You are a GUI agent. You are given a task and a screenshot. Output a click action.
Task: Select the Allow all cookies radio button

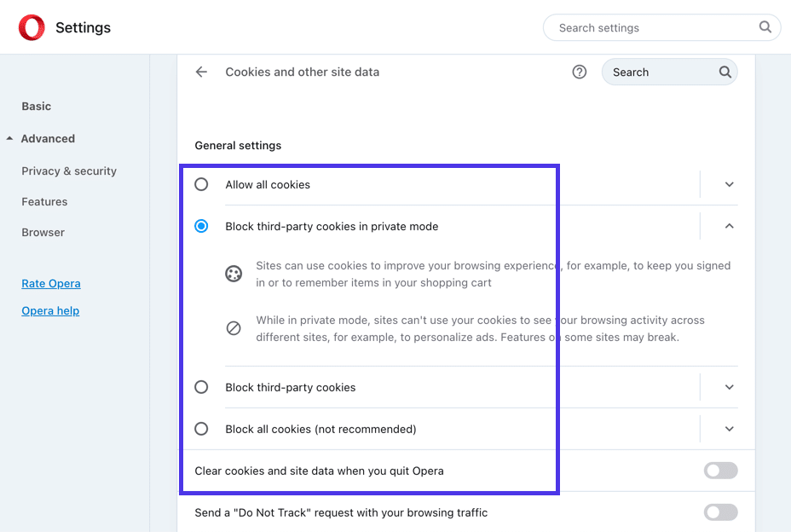pyautogui.click(x=201, y=184)
